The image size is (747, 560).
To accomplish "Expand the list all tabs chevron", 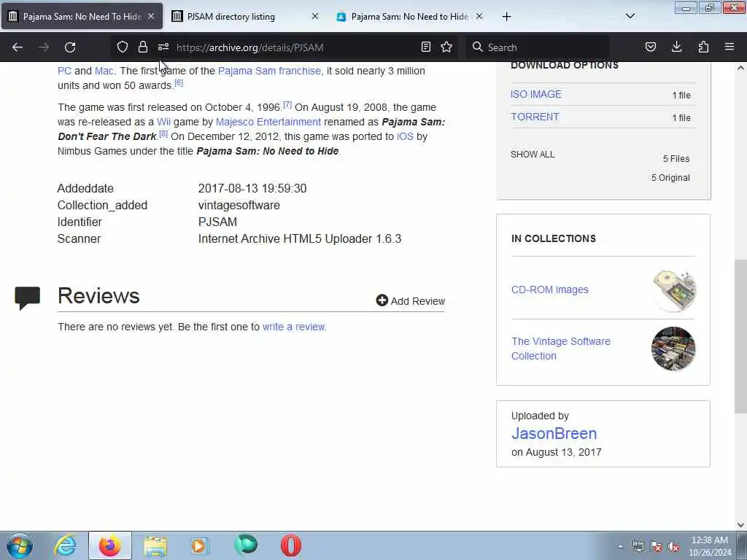I will click(630, 16).
